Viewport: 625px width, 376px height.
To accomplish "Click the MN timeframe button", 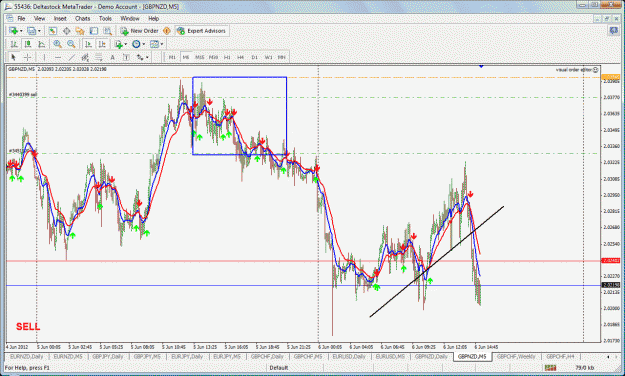I will tap(281, 57).
